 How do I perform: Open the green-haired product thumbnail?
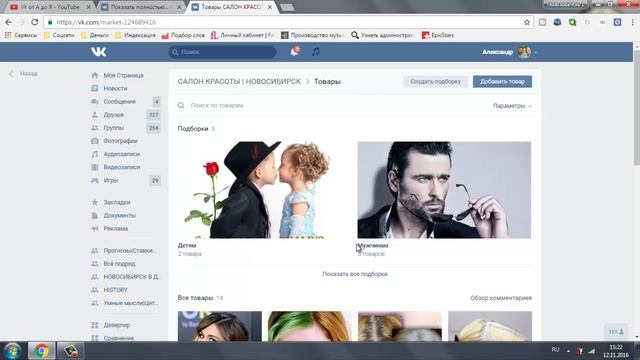coord(309,326)
